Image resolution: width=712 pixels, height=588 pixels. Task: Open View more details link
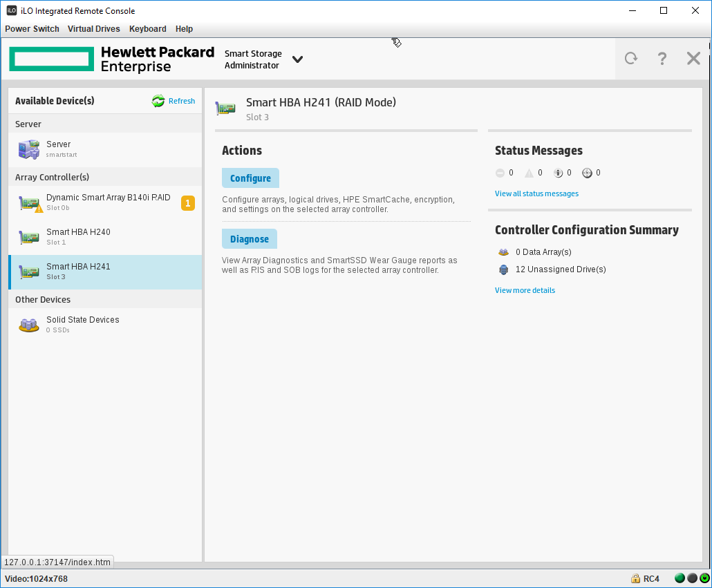[525, 290]
